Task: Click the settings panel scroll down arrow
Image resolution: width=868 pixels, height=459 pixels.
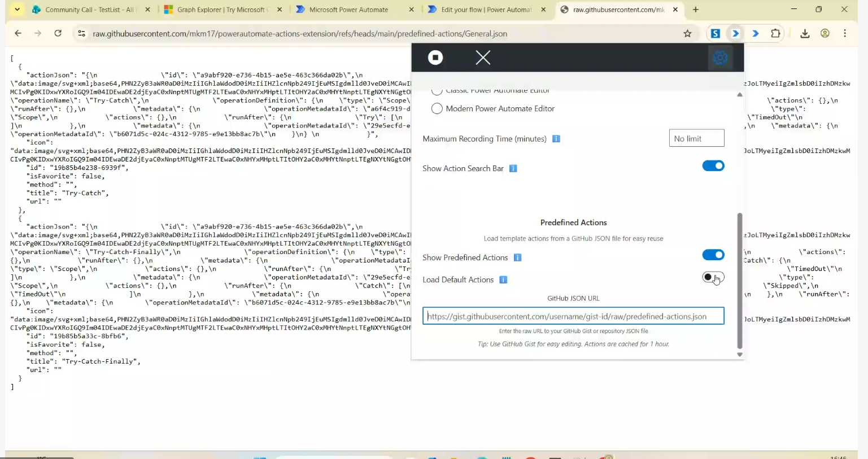Action: tap(740, 355)
